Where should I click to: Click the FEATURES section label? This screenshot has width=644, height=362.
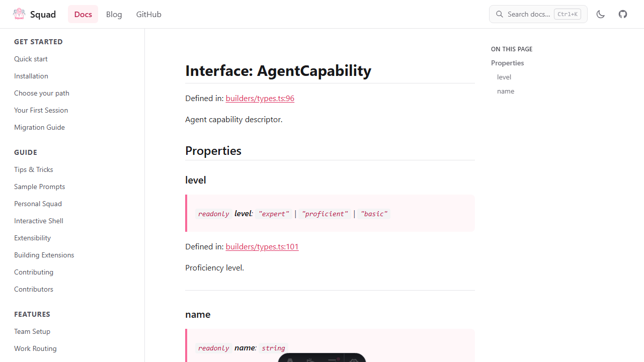[x=32, y=314]
